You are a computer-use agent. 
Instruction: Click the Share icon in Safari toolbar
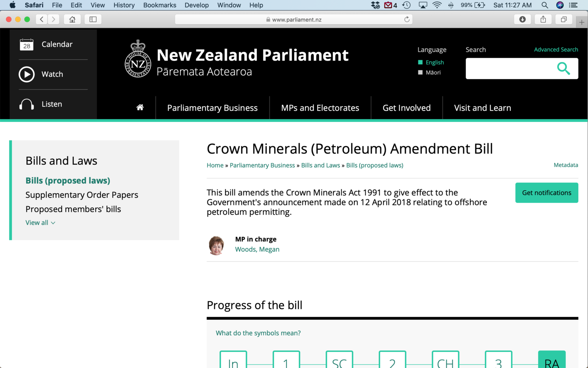[x=543, y=19]
